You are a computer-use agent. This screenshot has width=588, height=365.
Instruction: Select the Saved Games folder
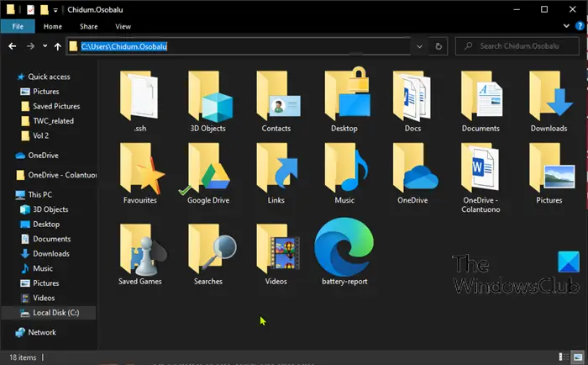[139, 252]
